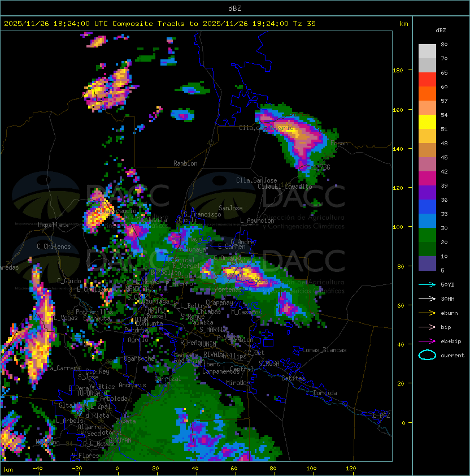Click the 'Uspallata' place label
Viewport: 470px width, 476px height.
click(53, 225)
